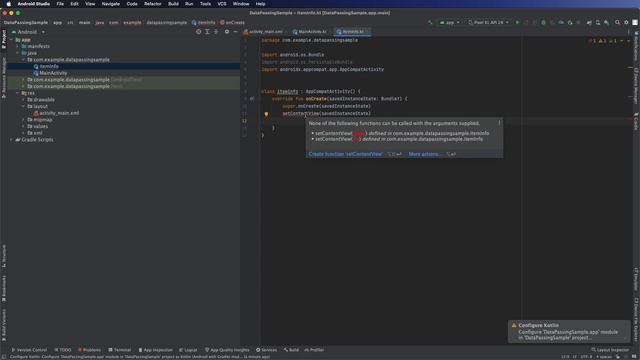This screenshot has width=640, height=360.
Task: Open the app run configuration dropdown
Action: [x=449, y=22]
